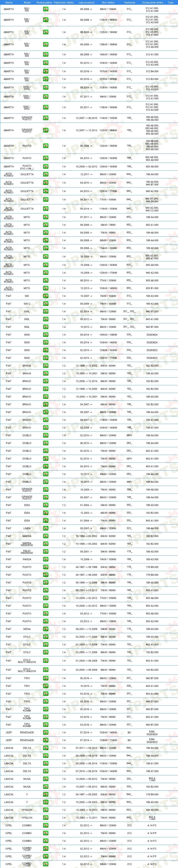Click fuel icon in FIAT PALIO WEEKEND row
Viewport: 178px width, 868px height.
point(46,551)
